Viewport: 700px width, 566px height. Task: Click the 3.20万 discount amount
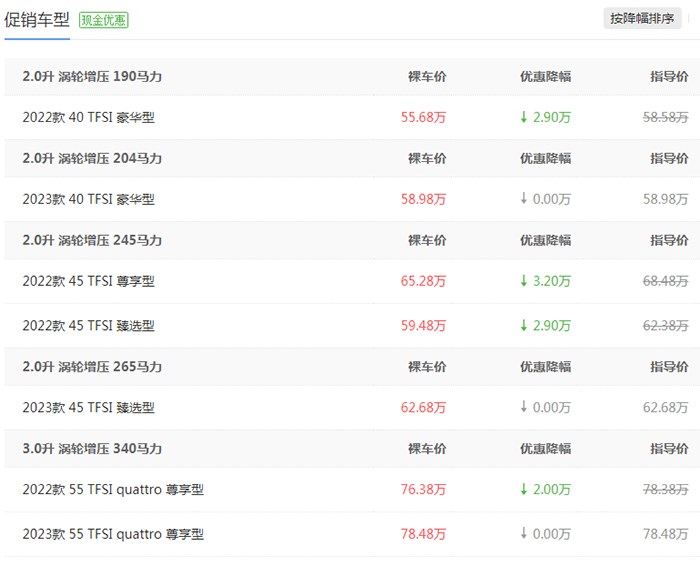point(552,281)
